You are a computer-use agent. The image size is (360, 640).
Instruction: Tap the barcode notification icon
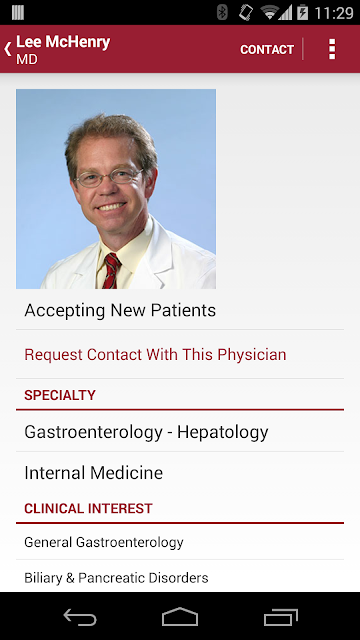pyautogui.click(x=18, y=12)
